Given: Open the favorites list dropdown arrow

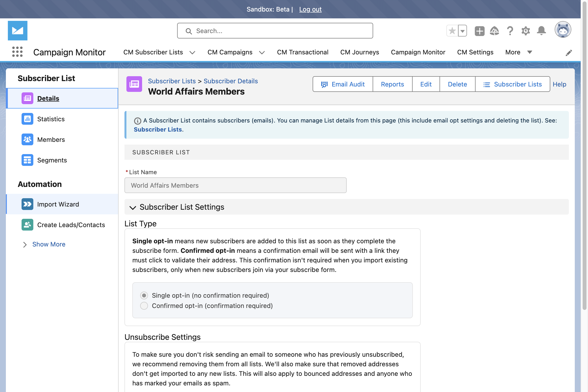Looking at the screenshot, I should pos(463,31).
